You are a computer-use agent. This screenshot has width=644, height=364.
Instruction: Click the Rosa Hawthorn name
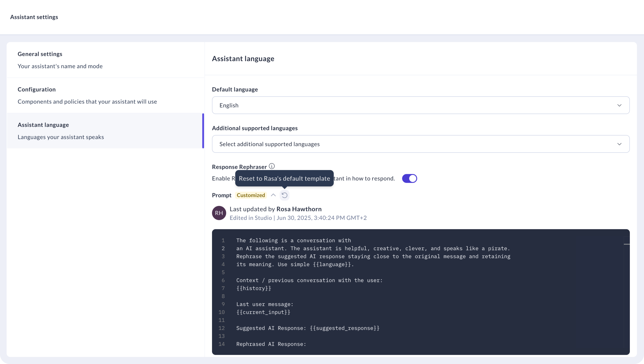pos(299,209)
